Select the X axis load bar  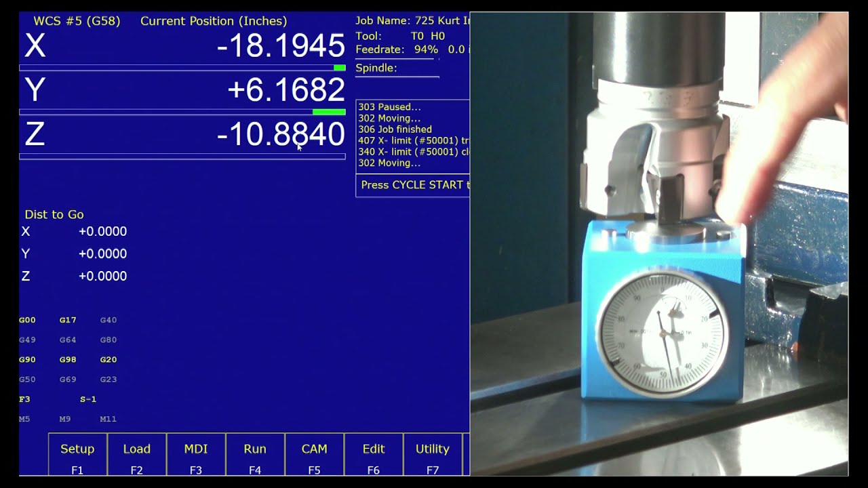(182, 68)
